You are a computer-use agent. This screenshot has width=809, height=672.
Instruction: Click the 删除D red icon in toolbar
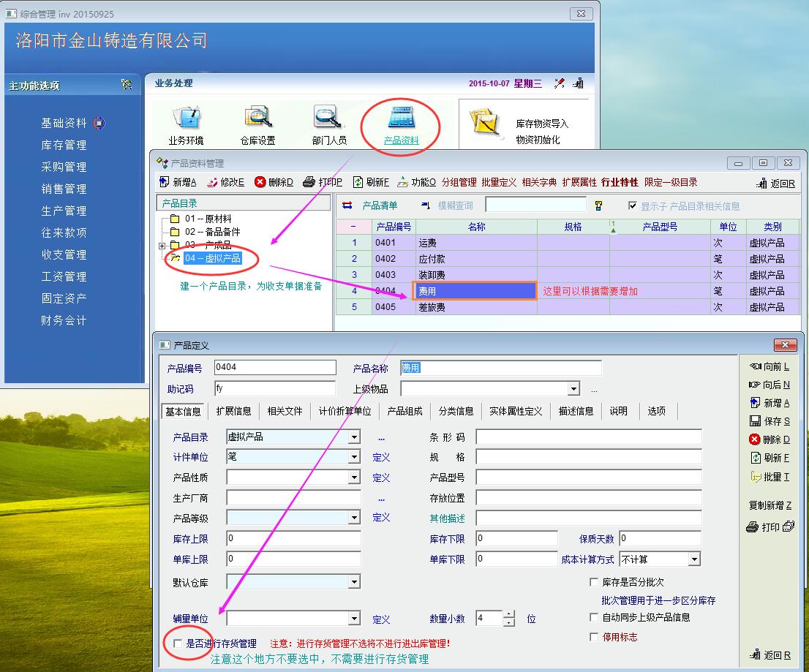260,182
